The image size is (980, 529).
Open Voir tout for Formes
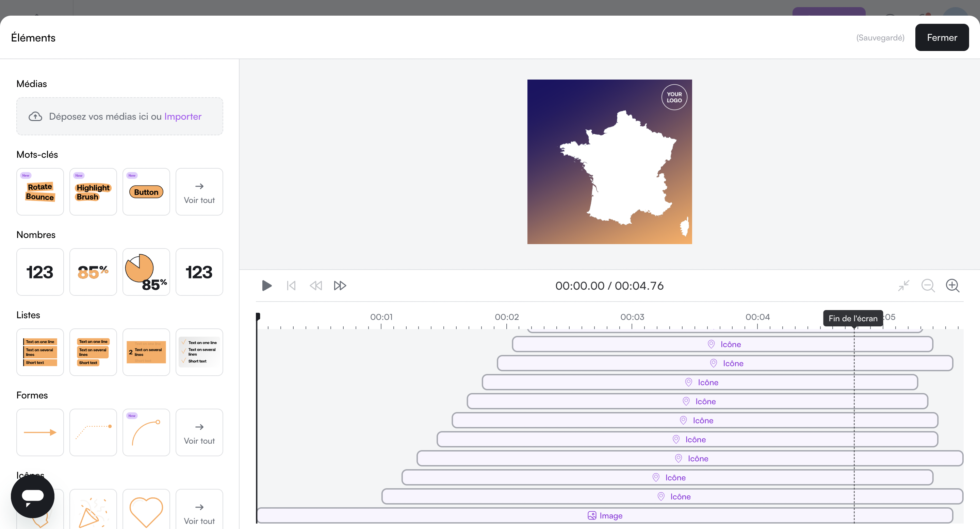click(199, 432)
